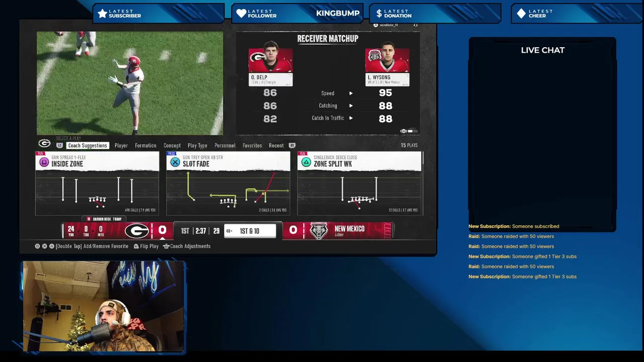Image resolution: width=644 pixels, height=362 pixels.
Task: Click the Receiver Matchup title
Action: (328, 39)
